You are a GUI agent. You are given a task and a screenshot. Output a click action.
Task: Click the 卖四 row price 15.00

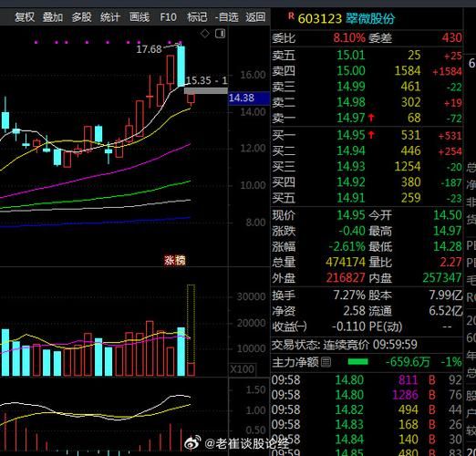point(351,71)
